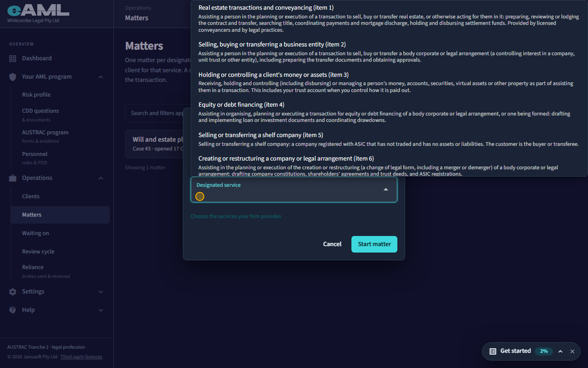588x368 pixels.
Task: Click the Get started checklist icon
Action: click(493, 351)
